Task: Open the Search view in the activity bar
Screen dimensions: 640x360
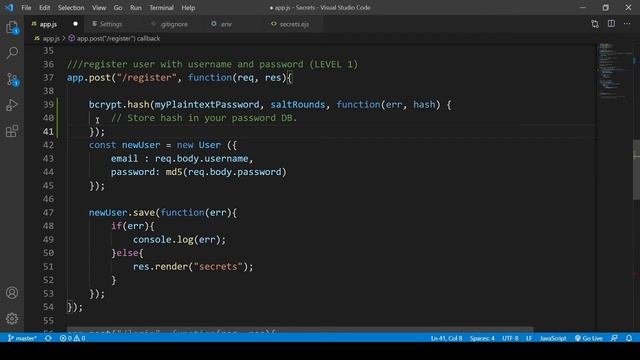Action: coord(12,53)
